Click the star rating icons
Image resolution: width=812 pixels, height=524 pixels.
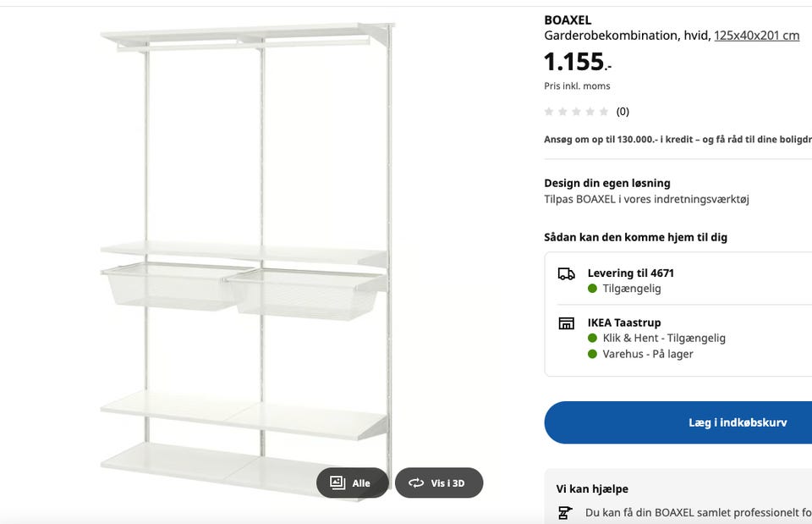(x=576, y=112)
